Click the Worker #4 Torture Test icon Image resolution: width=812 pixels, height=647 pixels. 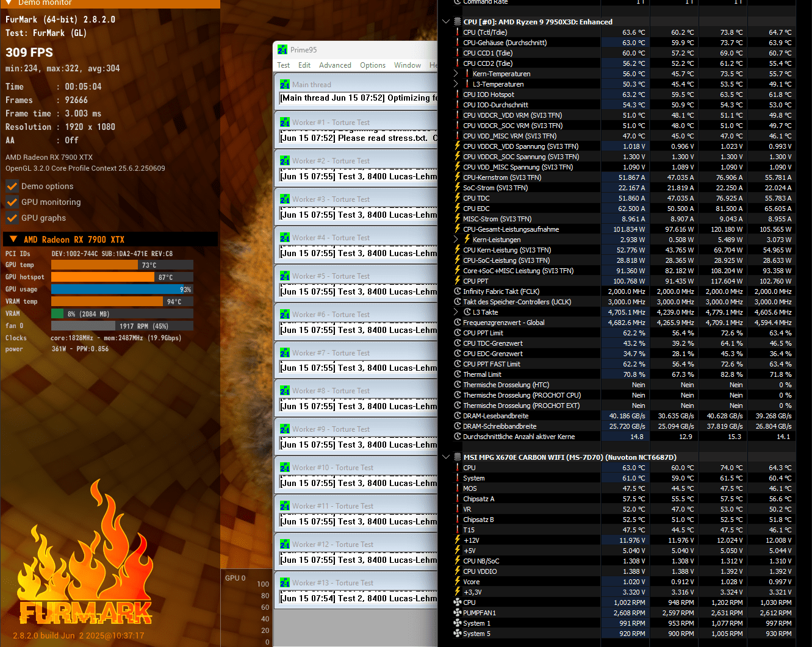click(285, 238)
